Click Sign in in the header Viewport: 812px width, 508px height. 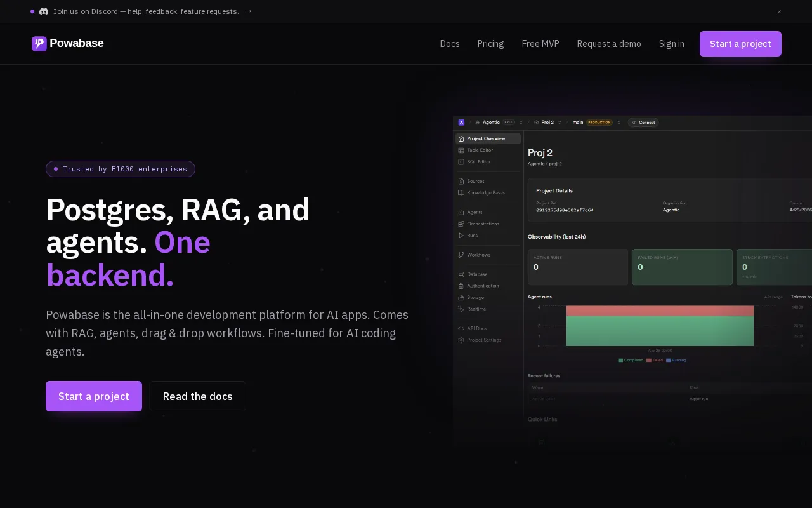[x=672, y=44]
